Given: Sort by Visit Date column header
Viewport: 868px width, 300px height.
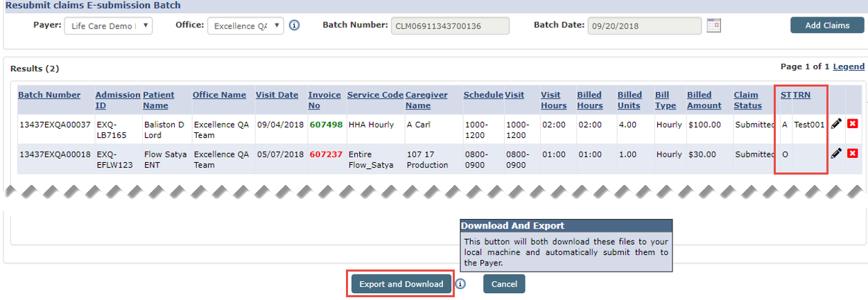Looking at the screenshot, I should (x=277, y=95).
